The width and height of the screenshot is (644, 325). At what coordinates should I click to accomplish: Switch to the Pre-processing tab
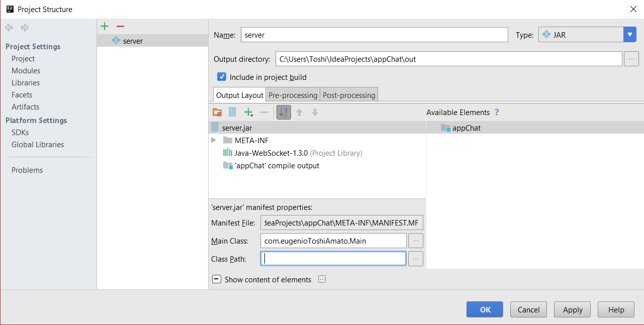(293, 95)
